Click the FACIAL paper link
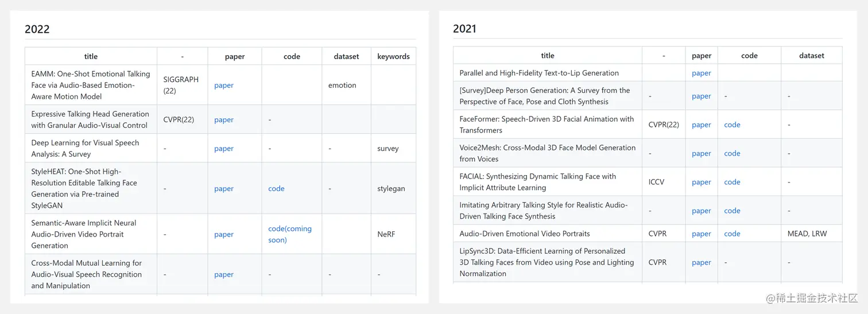This screenshot has width=868, height=314. tap(702, 182)
